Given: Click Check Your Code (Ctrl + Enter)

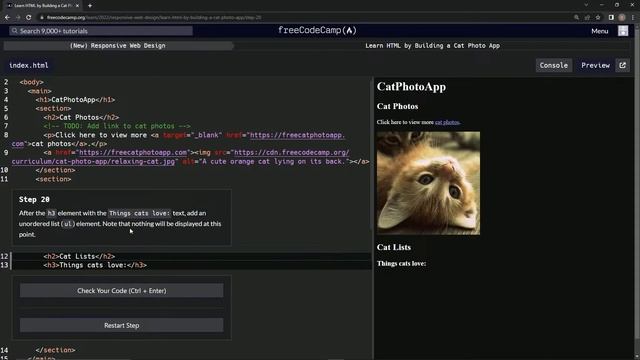Looking at the screenshot, I should [122, 291].
